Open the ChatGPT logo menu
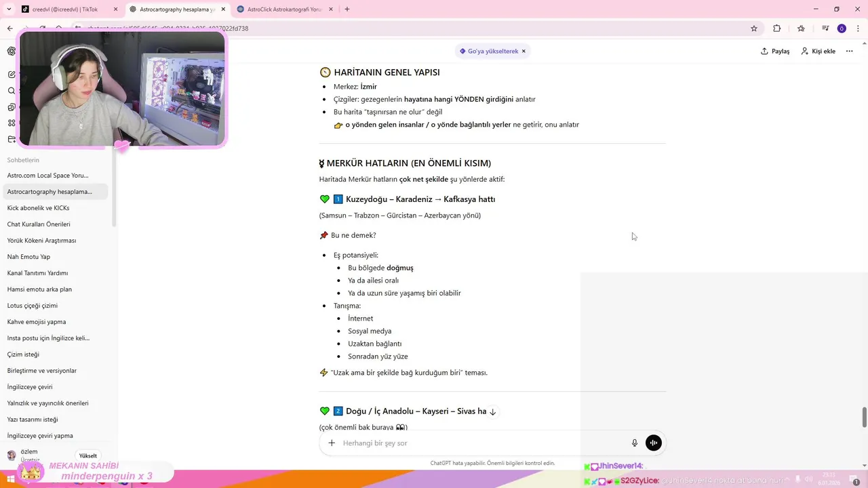Image resolution: width=868 pixels, height=488 pixels. [x=12, y=51]
